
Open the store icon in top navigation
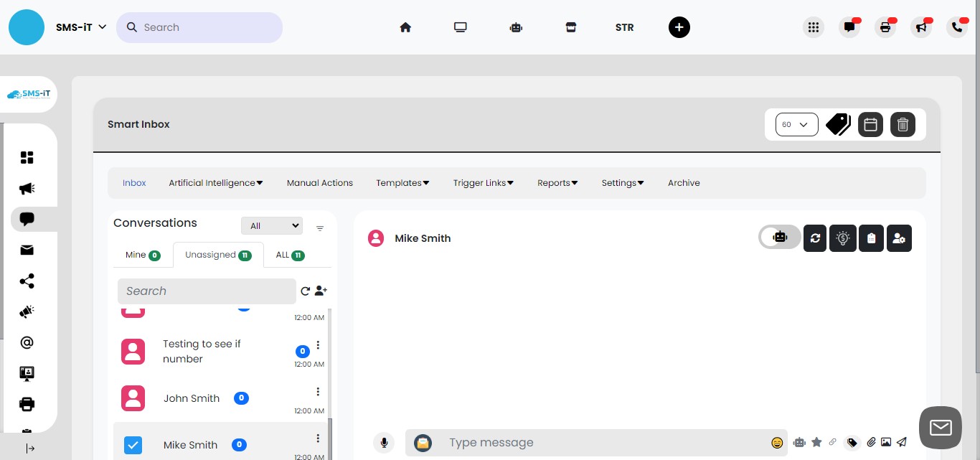pyautogui.click(x=570, y=27)
